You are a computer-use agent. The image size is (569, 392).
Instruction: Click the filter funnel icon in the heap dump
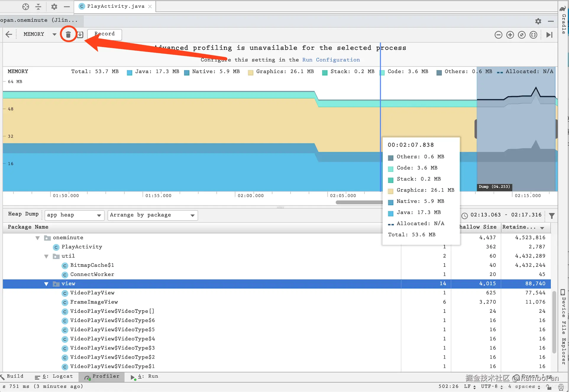(552, 216)
